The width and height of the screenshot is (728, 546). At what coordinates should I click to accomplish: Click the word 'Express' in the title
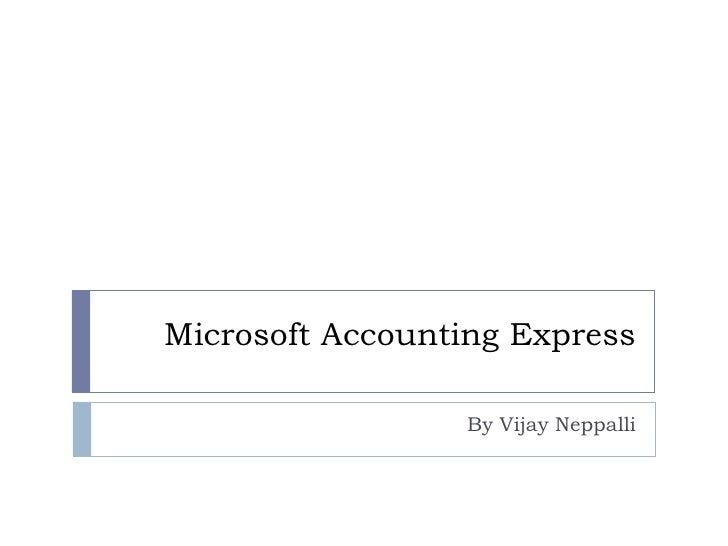[572, 336]
